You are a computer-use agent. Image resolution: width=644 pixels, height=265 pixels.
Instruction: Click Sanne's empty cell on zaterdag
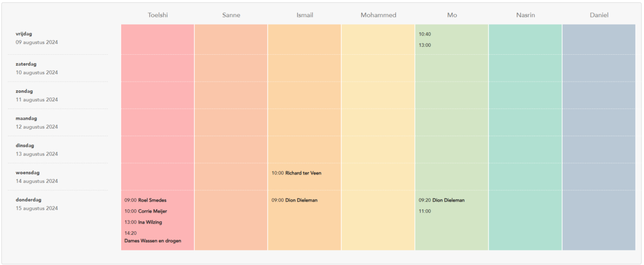[x=231, y=68]
